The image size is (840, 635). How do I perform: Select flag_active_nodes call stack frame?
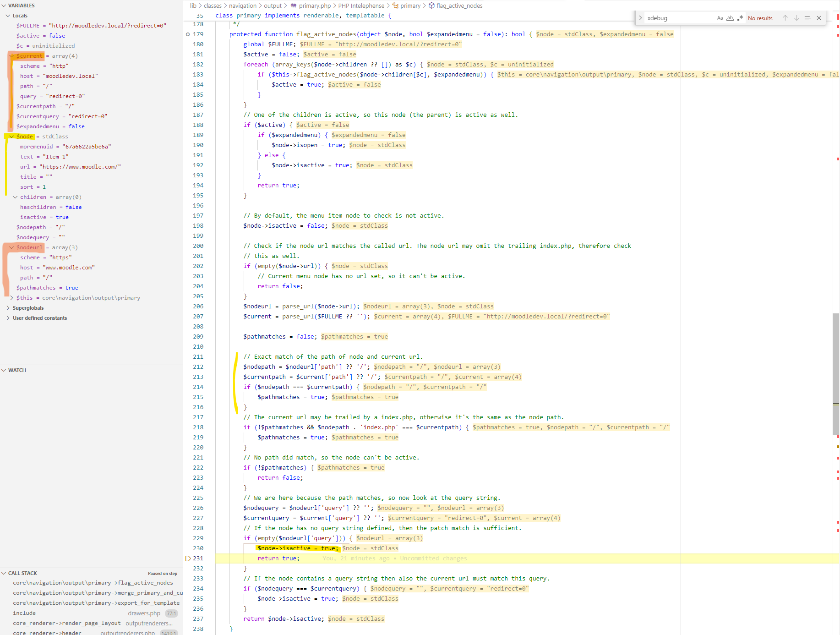coord(93,583)
